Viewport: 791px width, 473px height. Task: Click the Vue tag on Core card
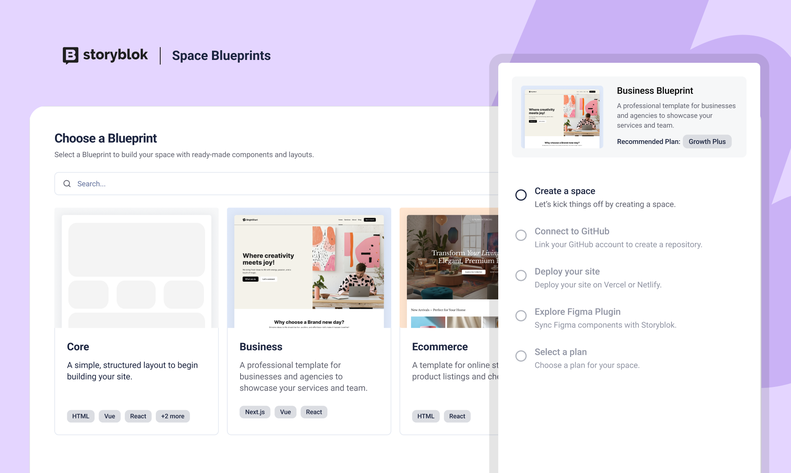click(x=109, y=416)
